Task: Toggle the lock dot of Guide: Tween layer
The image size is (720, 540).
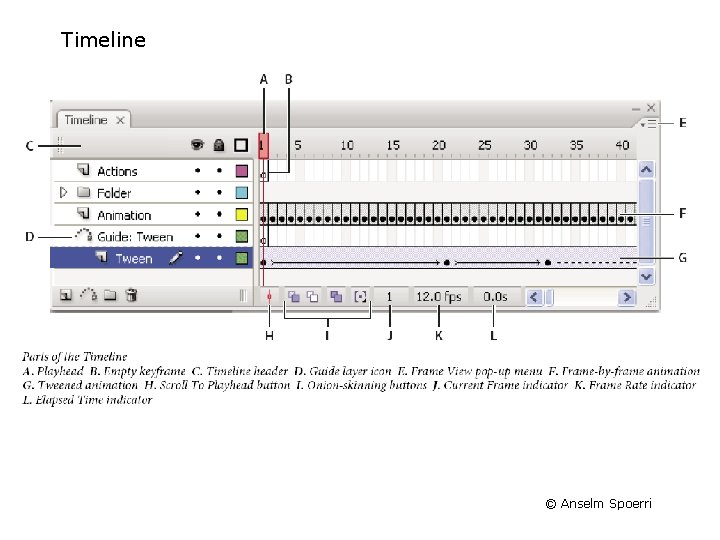Action: (x=219, y=236)
